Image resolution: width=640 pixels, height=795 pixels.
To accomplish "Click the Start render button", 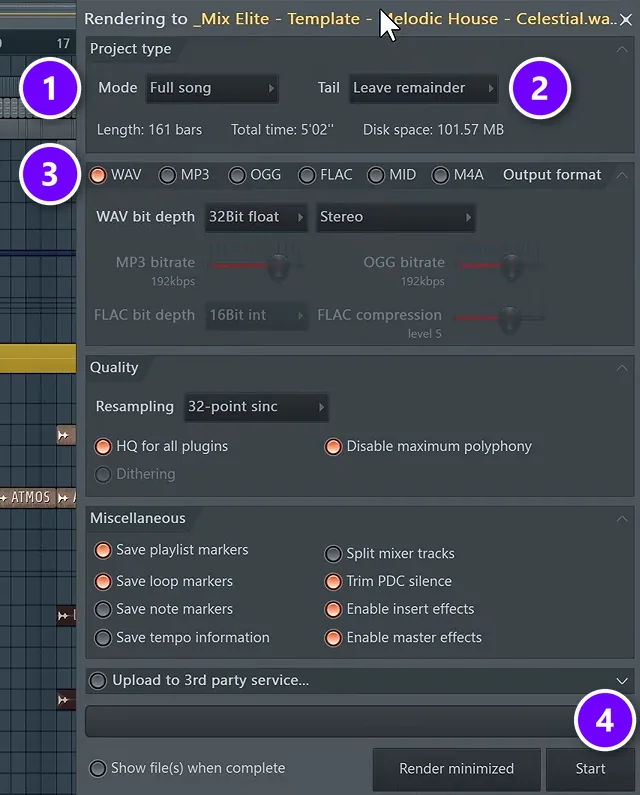I will [590, 769].
